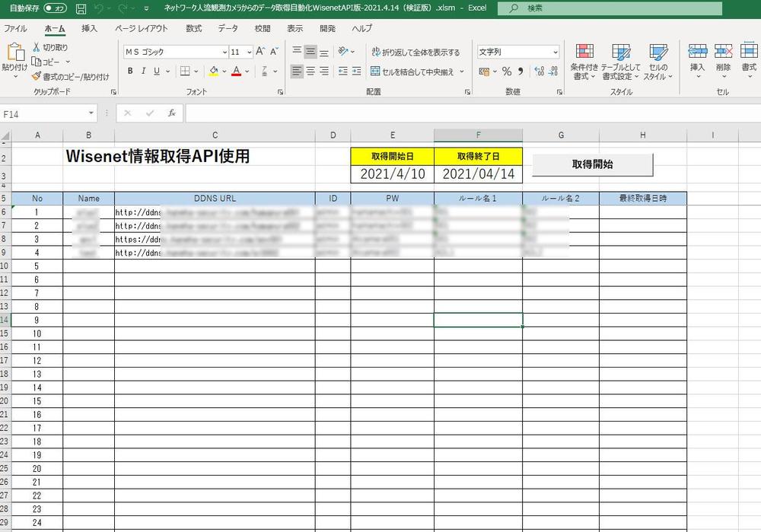
Task: Click the 取得開始 button
Action: pos(593,164)
